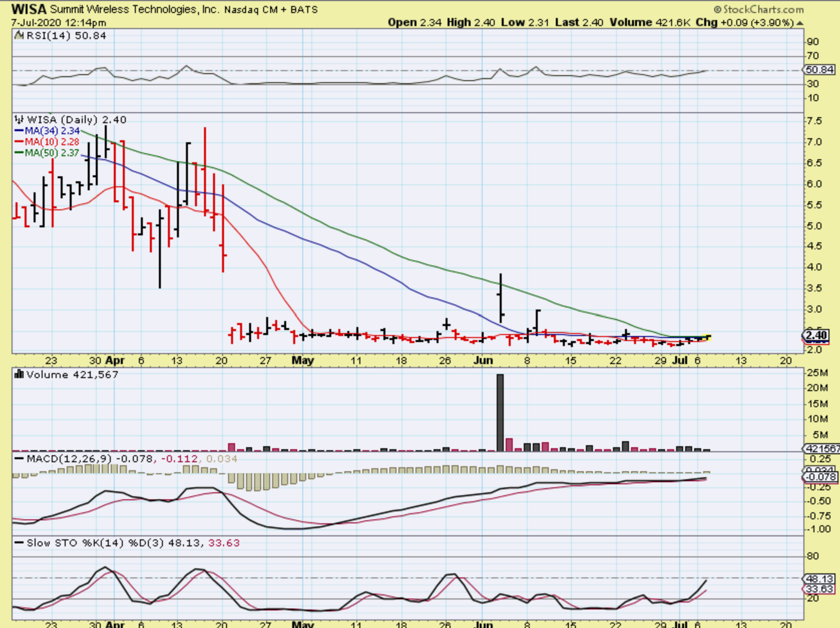The image size is (840, 628).
Task: Click the up triangle beside Chg value
Action: 800,23
